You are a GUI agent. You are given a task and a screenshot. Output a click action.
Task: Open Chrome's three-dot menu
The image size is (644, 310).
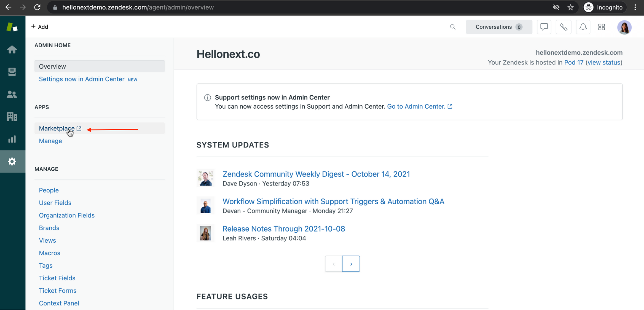635,7
